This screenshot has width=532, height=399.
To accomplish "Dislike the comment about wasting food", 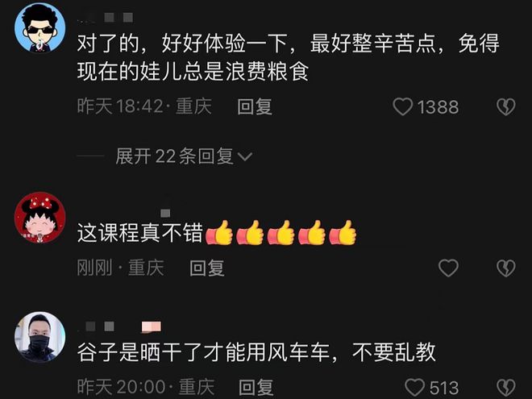I will (x=506, y=106).
